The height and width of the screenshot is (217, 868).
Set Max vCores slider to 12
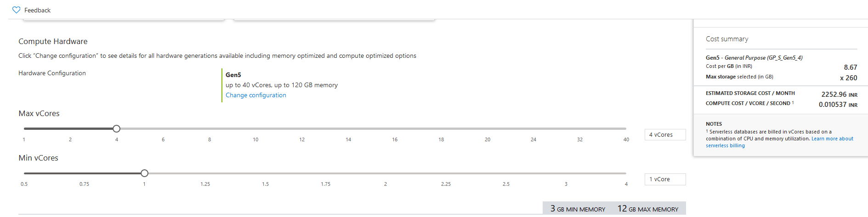tap(302, 129)
